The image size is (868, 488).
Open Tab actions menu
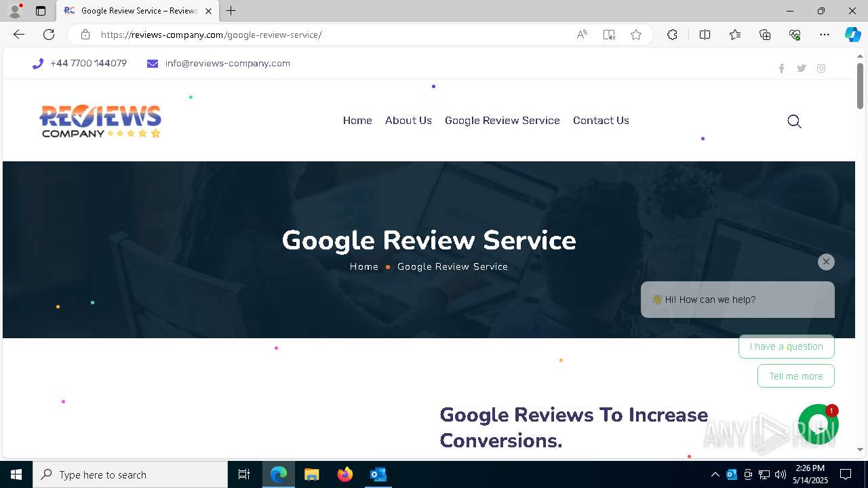point(41,11)
